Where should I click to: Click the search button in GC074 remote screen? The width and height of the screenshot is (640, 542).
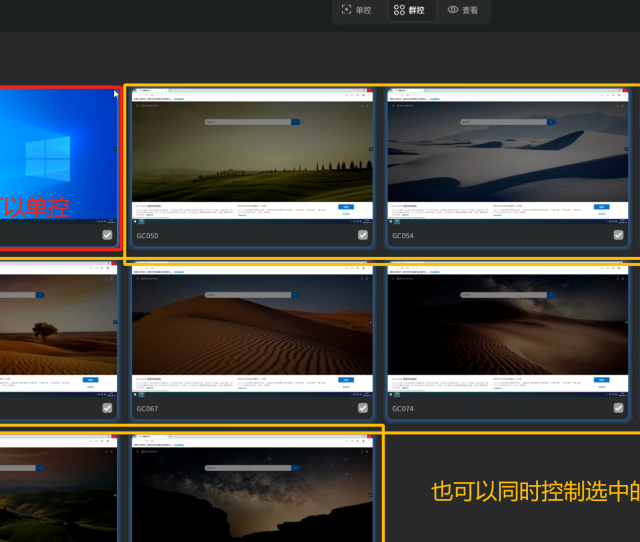(551, 295)
